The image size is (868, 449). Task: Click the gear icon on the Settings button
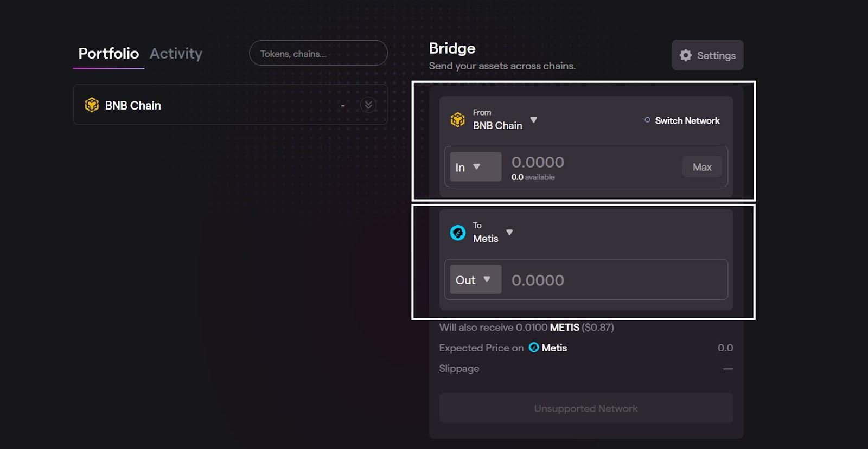coord(685,55)
